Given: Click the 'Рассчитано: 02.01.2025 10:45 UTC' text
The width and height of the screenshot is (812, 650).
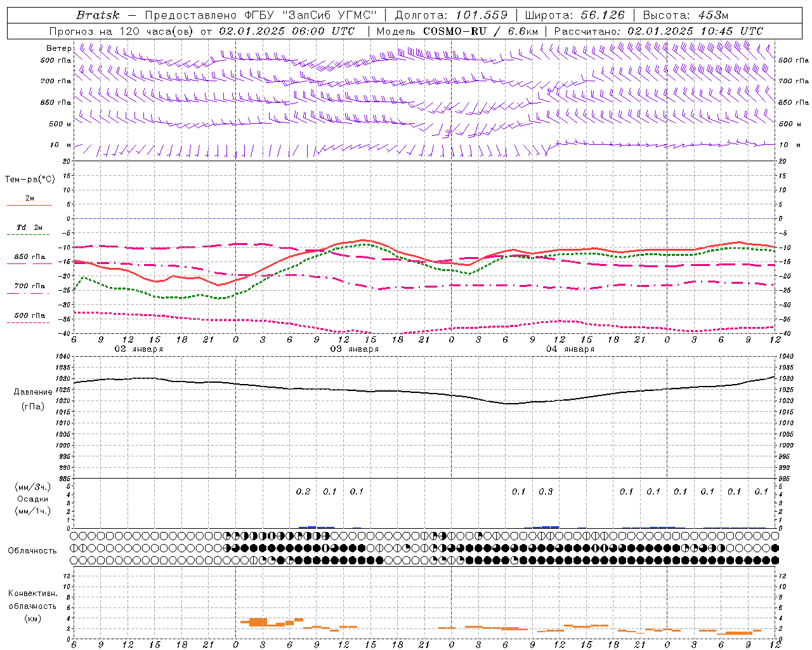Looking at the screenshot, I should pyautogui.click(x=658, y=31).
